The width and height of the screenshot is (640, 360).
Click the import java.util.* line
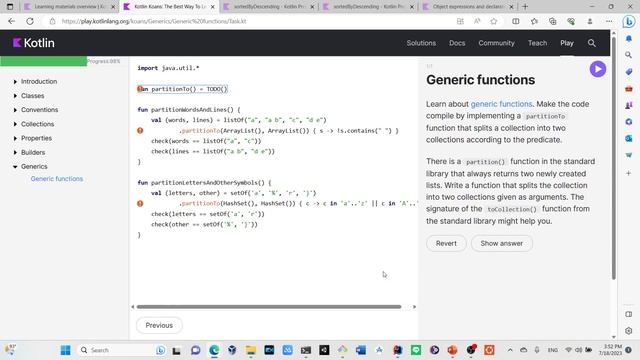point(168,68)
